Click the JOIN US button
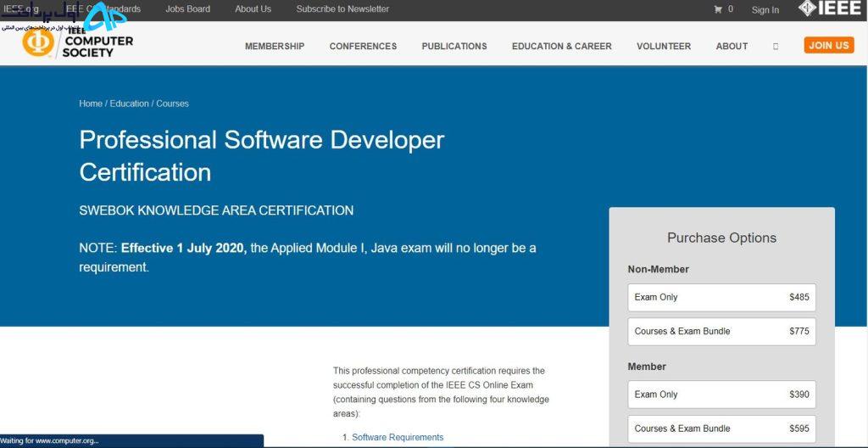Image resolution: width=868 pixels, height=448 pixels. pos(829,46)
